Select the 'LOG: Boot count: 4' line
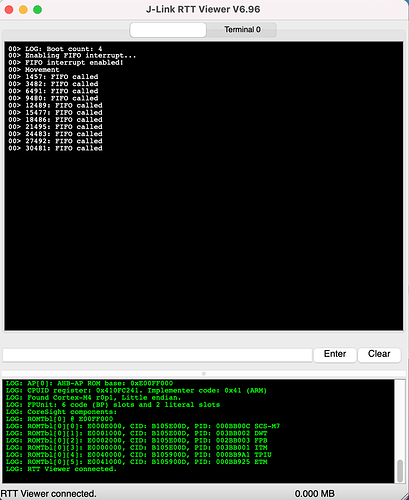 pyautogui.click(x=55, y=49)
